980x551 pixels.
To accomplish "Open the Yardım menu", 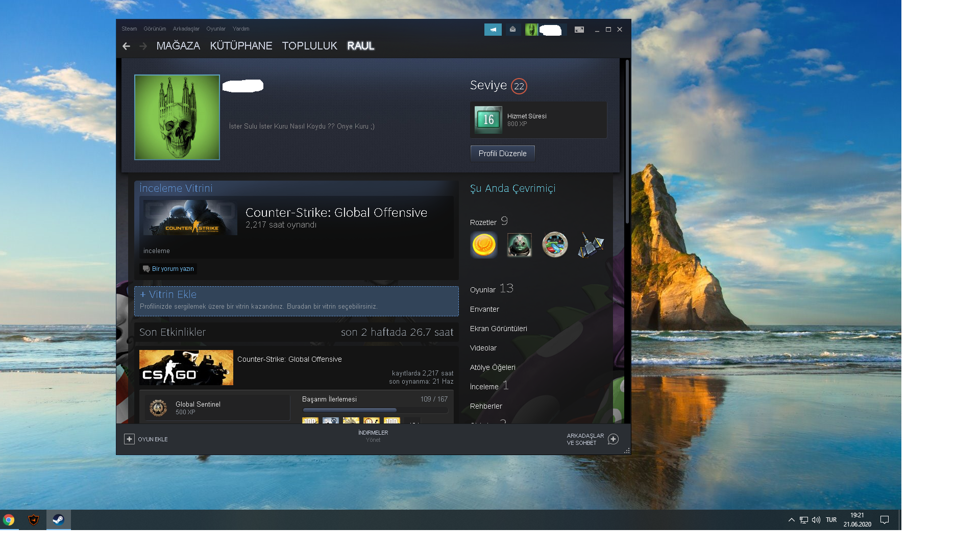I will (241, 29).
